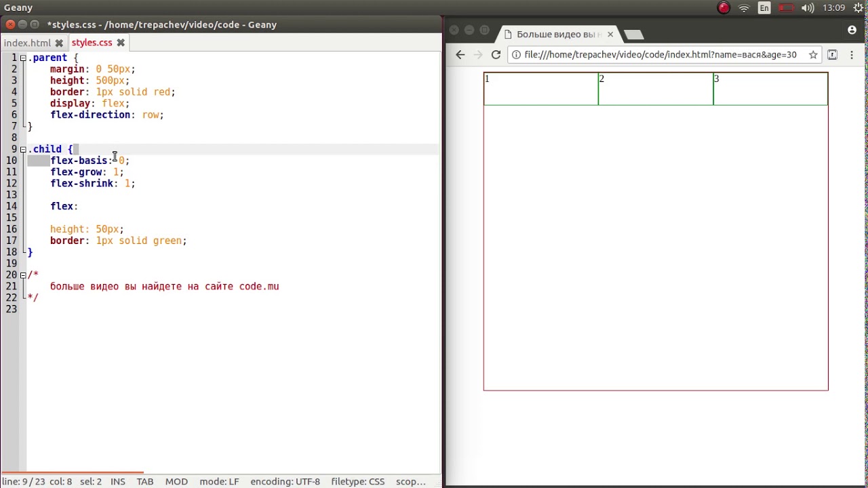The width and height of the screenshot is (868, 488).
Task: Open the Wi-Fi network menu icon
Action: pos(744,8)
